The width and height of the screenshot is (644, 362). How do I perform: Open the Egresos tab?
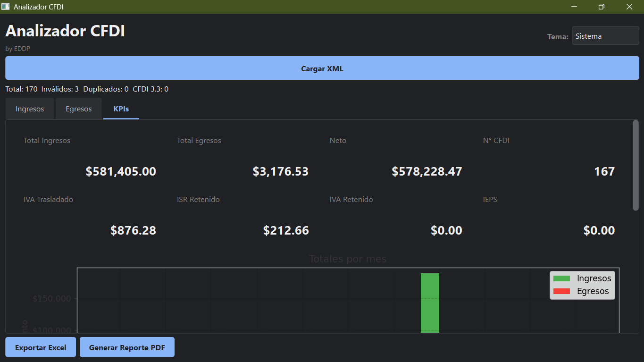[79, 109]
